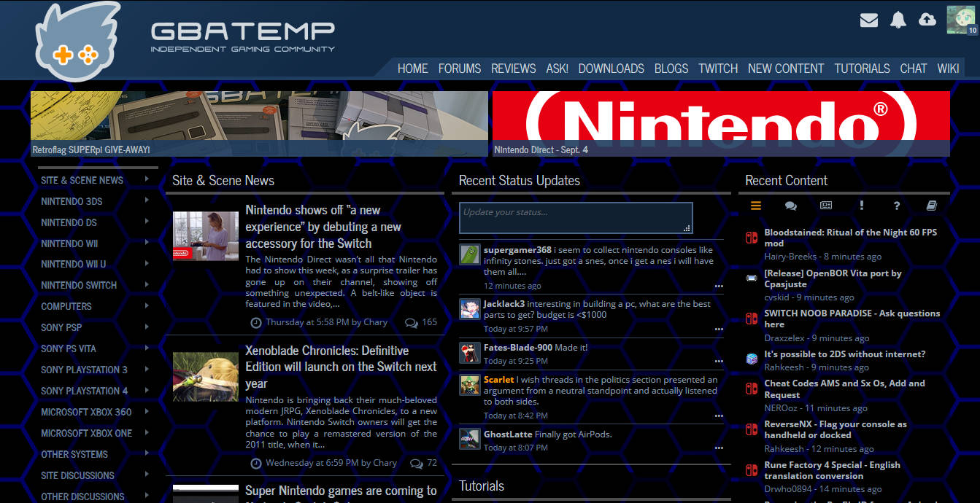This screenshot has width=980, height=503.
Task: Open the options menu on GhostLatte's status
Action: point(719,448)
